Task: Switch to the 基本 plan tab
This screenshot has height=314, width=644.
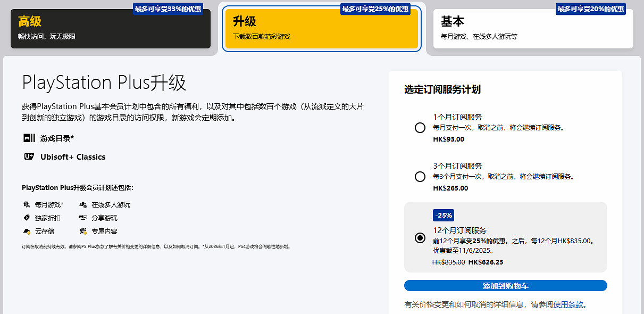Action: (533, 28)
